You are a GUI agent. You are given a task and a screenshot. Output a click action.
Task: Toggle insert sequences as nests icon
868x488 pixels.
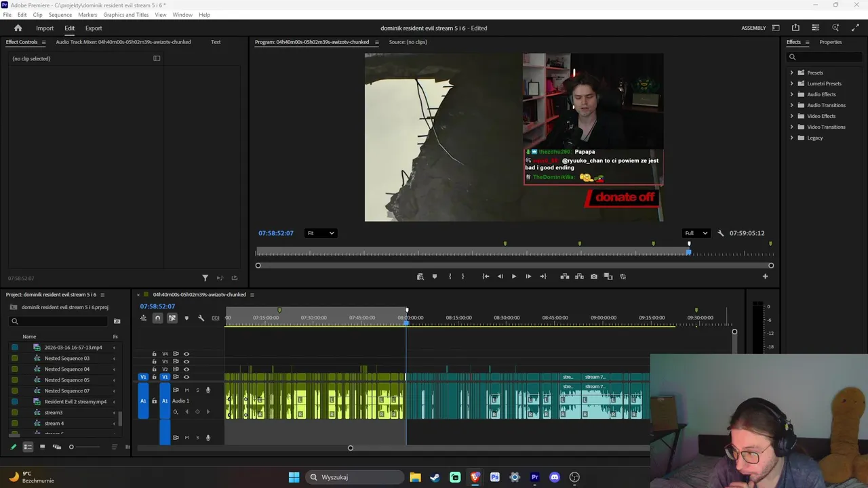[143, 318]
